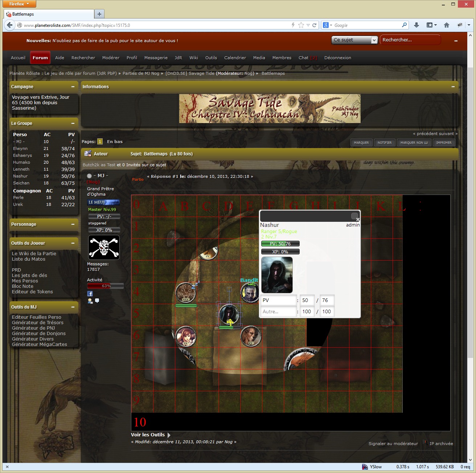Go to the Calendrier menu item
The height and width of the screenshot is (473, 476).
click(x=235, y=58)
